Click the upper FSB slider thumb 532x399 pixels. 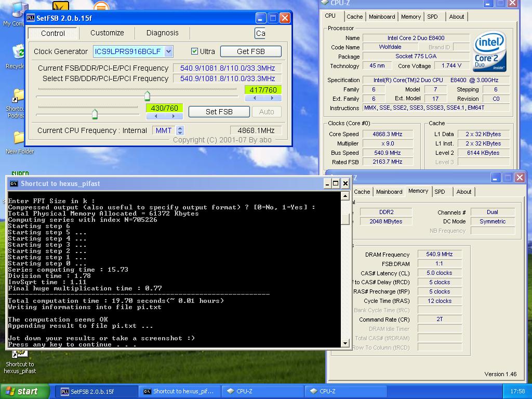[x=147, y=96]
